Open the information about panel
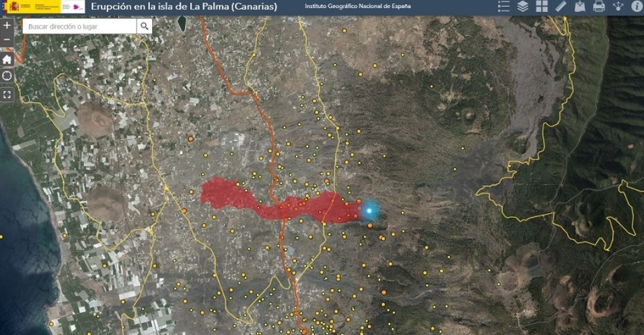 point(637,6)
